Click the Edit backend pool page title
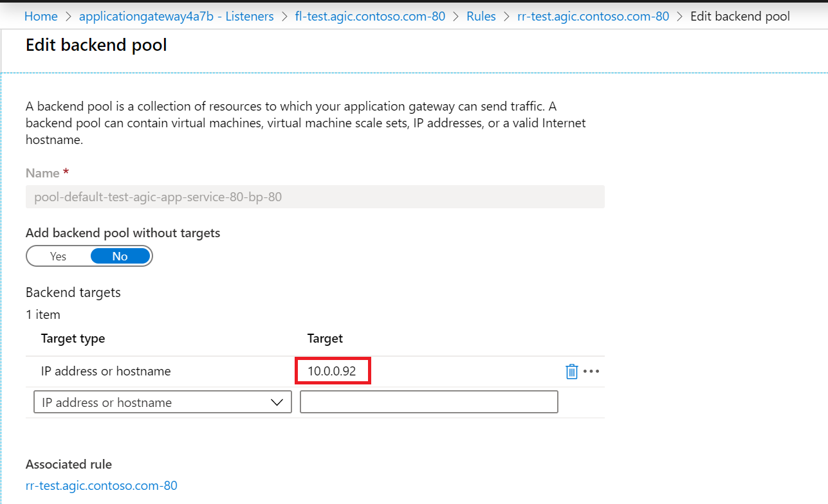Image resolution: width=828 pixels, height=504 pixels. pos(97,46)
